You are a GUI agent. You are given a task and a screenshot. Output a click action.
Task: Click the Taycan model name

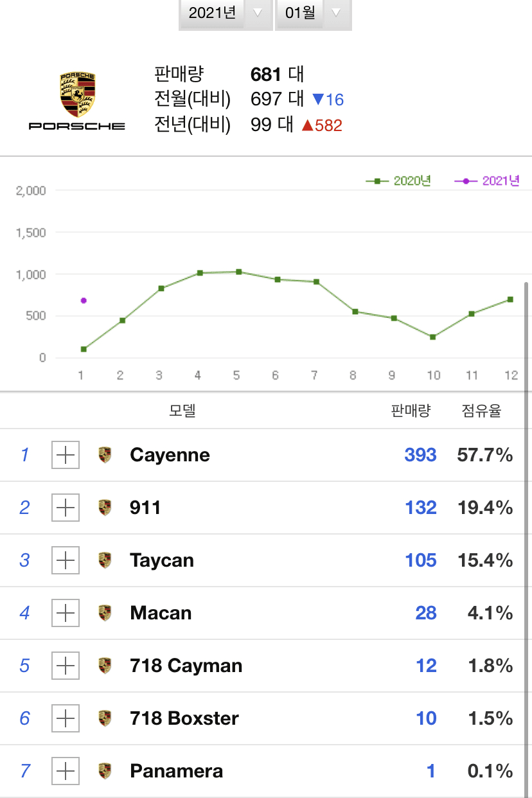161,560
